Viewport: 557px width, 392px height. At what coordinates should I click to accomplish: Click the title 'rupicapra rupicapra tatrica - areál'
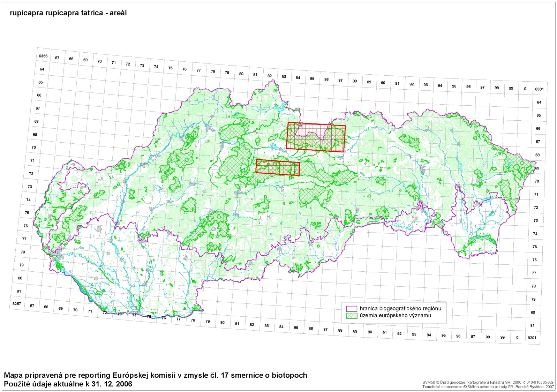pyautogui.click(x=68, y=13)
